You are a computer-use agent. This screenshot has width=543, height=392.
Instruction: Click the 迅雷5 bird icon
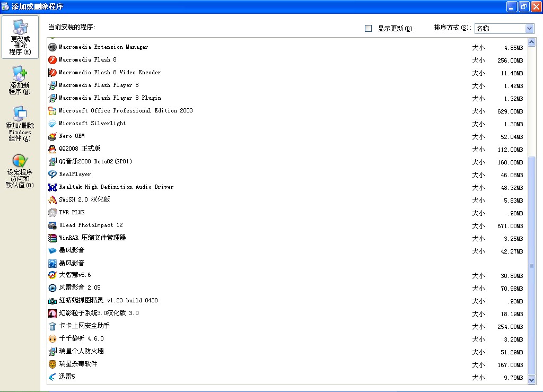[52, 377]
